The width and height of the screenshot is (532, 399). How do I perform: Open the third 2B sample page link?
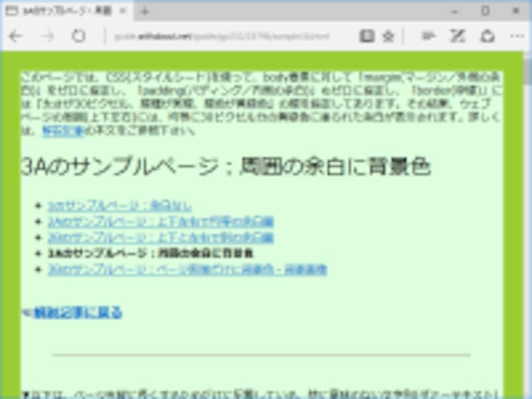click(160, 237)
